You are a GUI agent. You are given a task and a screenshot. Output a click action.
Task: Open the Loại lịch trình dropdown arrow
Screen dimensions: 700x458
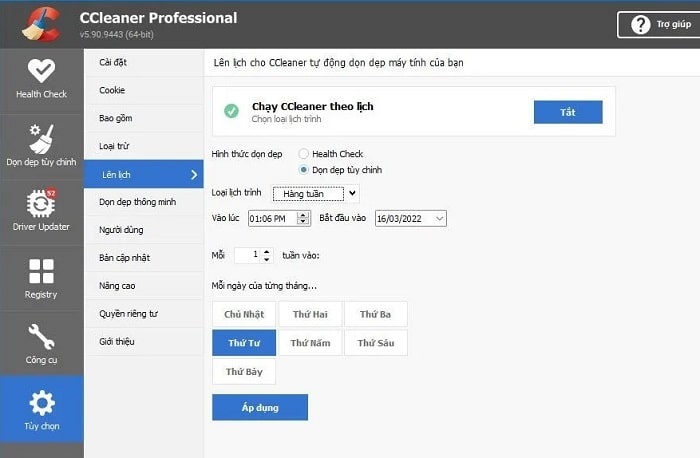[352, 193]
